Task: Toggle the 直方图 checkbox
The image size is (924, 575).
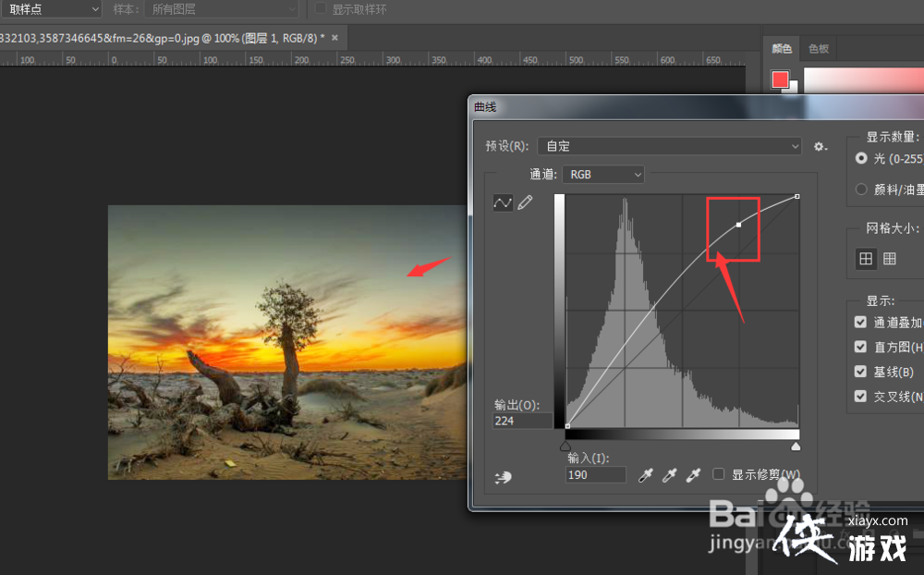Action: click(861, 347)
